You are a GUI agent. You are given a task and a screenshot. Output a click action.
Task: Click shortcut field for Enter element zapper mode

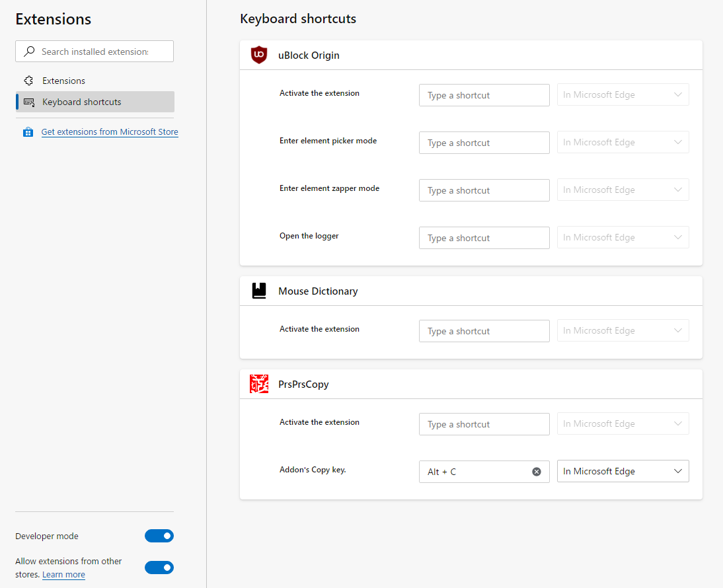(x=484, y=190)
